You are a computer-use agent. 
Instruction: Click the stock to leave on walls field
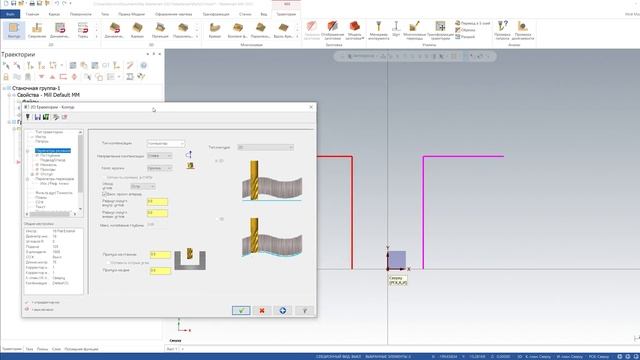160,255
